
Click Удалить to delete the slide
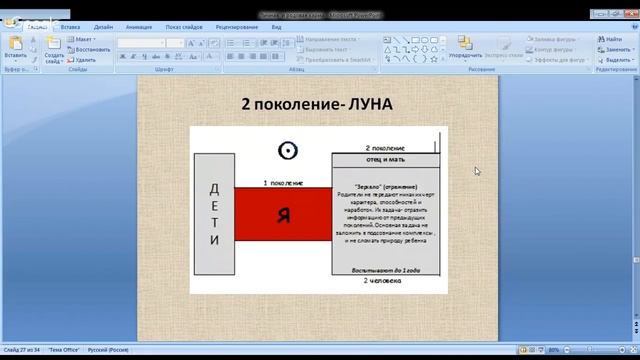coord(81,60)
